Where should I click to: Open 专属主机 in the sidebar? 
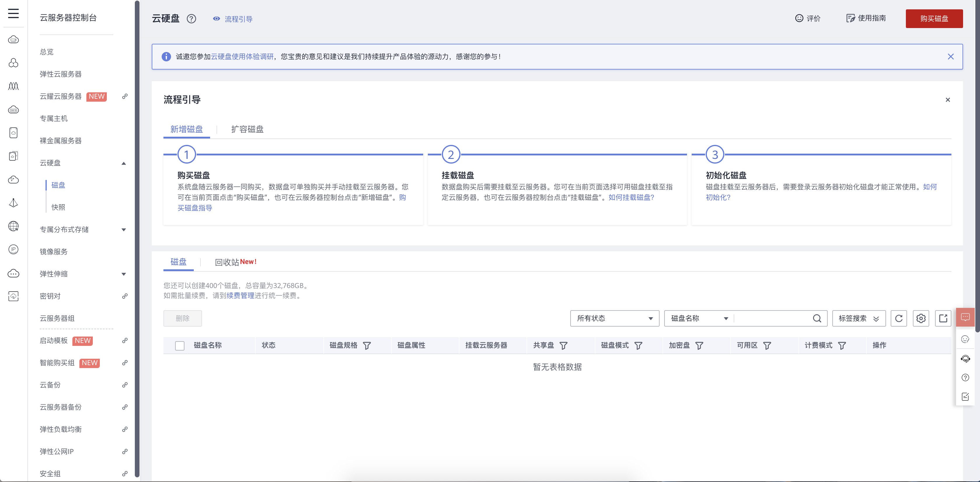coord(54,118)
